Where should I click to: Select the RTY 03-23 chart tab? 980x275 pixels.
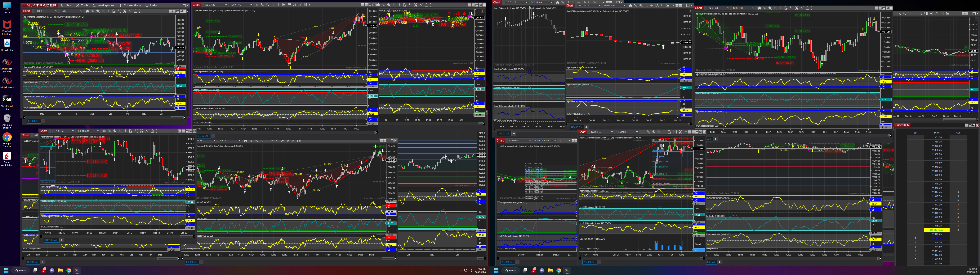51,240
